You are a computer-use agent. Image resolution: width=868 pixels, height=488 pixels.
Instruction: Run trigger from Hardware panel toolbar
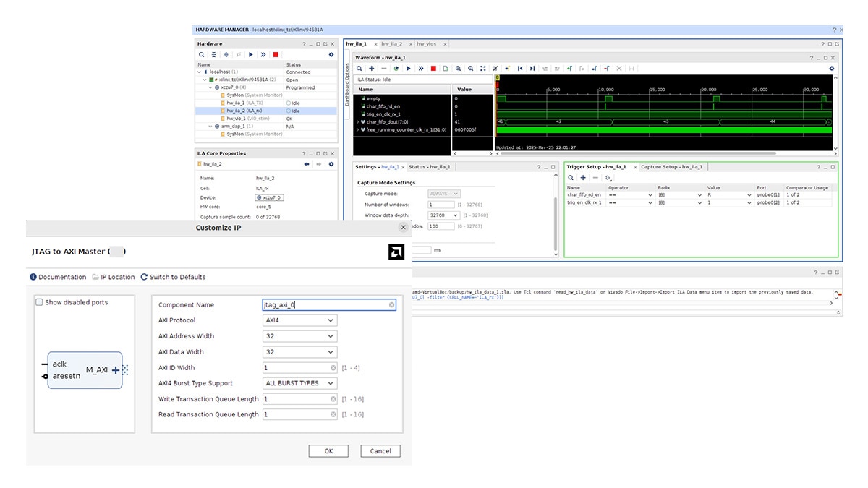coord(251,54)
